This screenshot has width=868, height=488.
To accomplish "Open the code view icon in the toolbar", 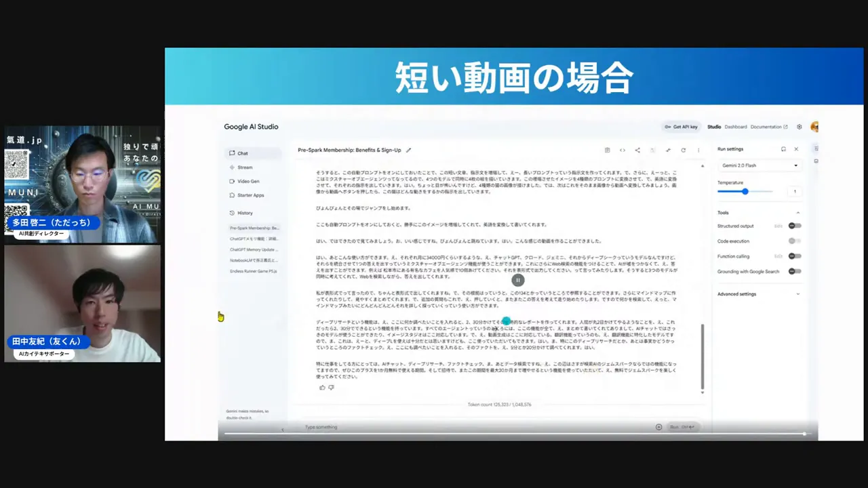I will (623, 150).
